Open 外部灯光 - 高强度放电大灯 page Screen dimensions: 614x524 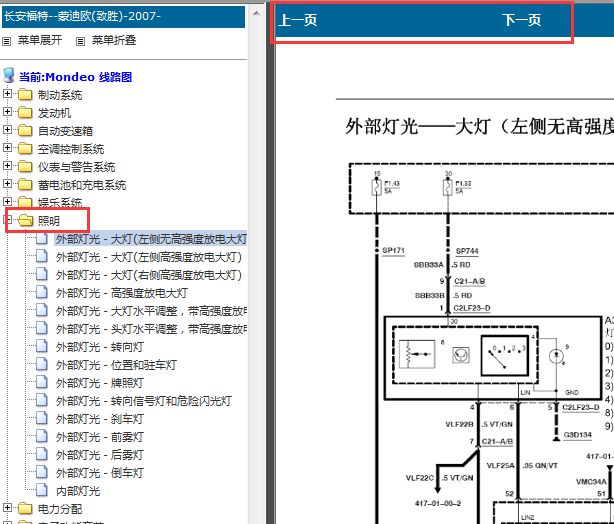tap(122, 293)
